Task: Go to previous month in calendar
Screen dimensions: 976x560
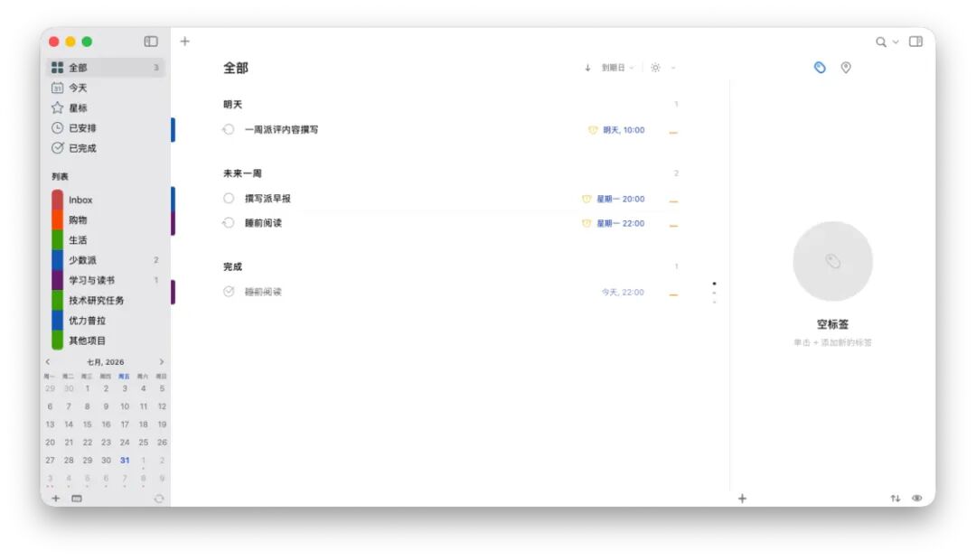Action: click(48, 361)
